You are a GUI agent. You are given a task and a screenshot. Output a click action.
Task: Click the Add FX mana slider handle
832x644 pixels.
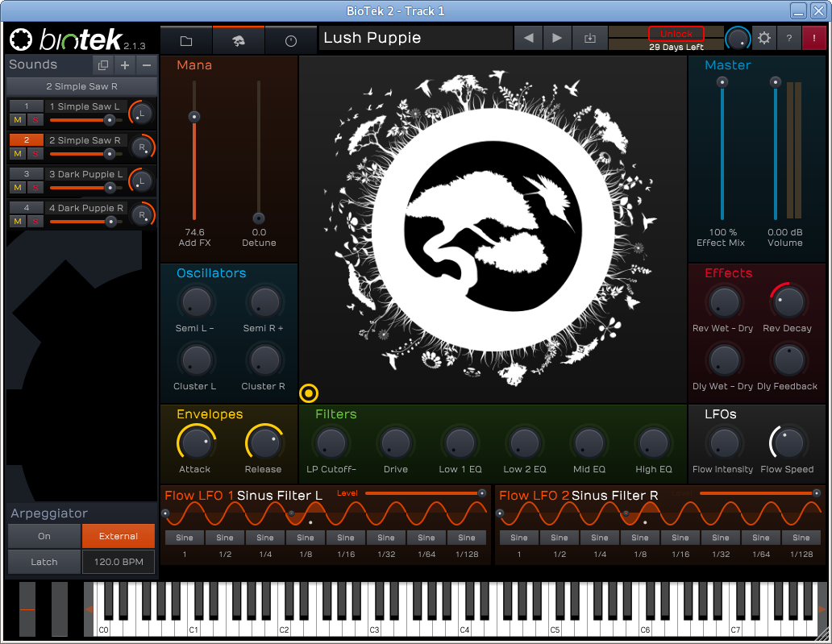(194, 117)
